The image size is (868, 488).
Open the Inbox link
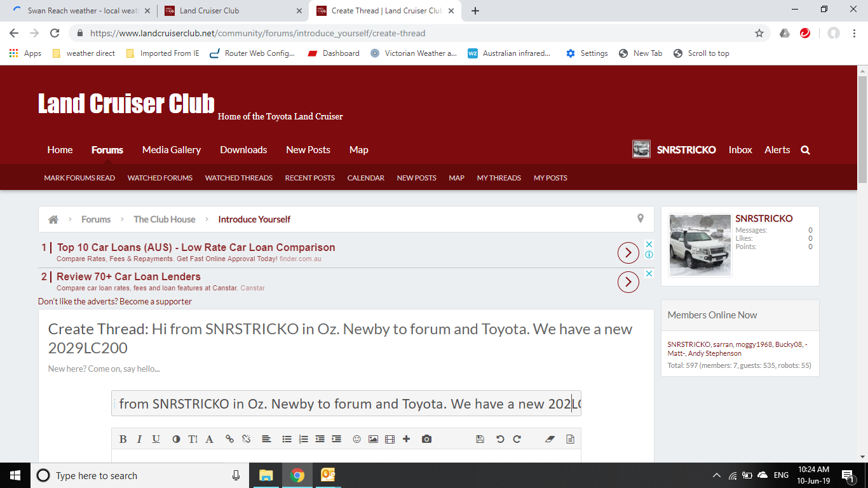(740, 150)
